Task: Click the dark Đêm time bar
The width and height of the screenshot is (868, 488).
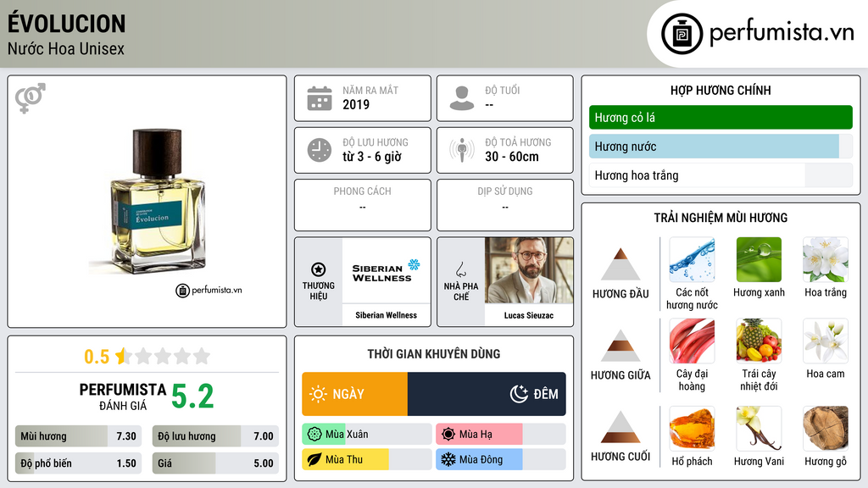Action: [x=487, y=394]
